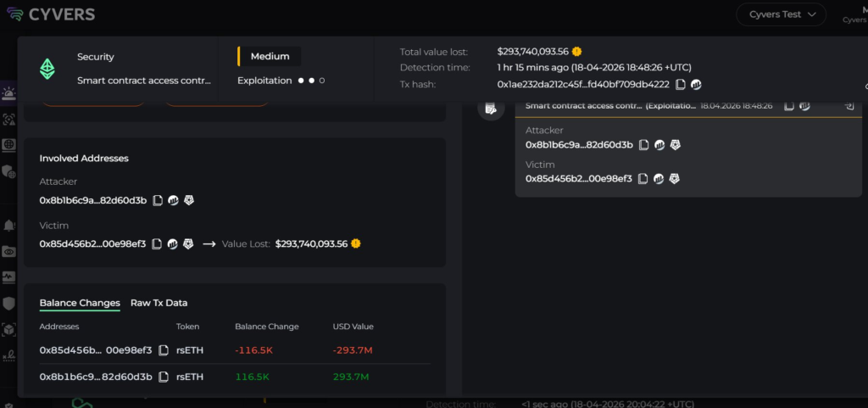Click shield icon next to attacker in Involved Addresses
The height and width of the screenshot is (408, 868).
(188, 200)
